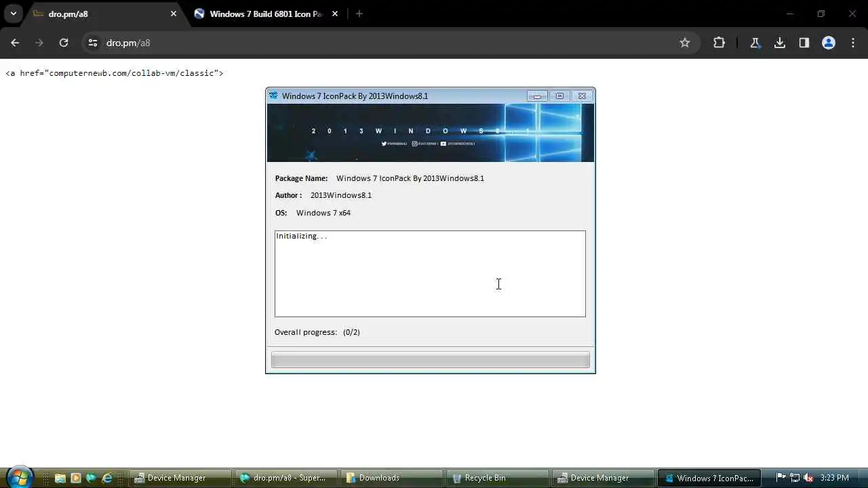Focus the address bar showing dro.pm/a8
Screen dimensions: 868x488
click(390, 43)
